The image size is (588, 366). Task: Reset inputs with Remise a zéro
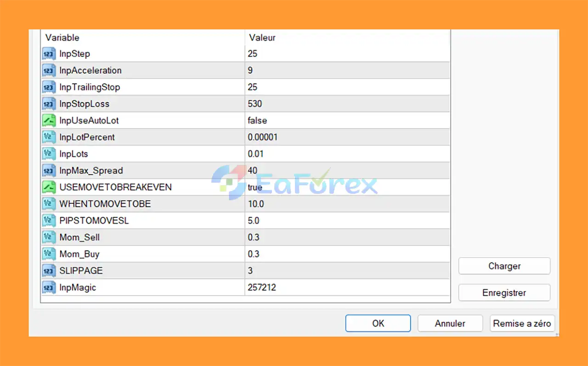pyautogui.click(x=522, y=323)
